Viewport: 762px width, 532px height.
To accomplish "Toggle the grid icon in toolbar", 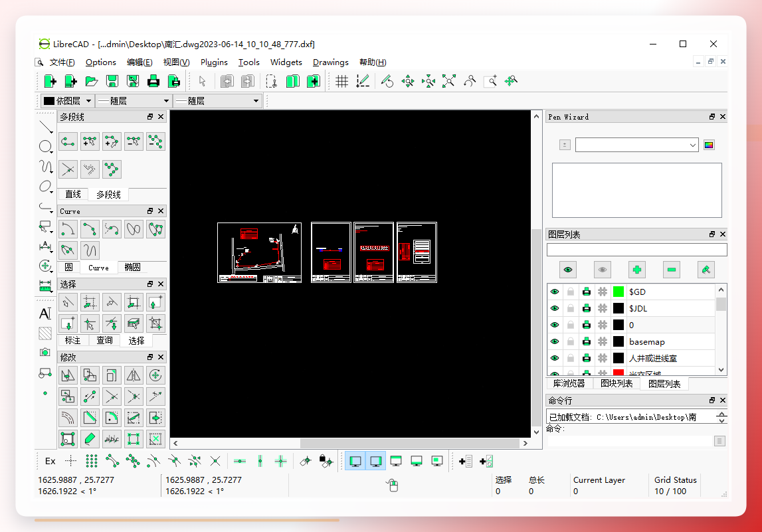I will click(x=341, y=81).
